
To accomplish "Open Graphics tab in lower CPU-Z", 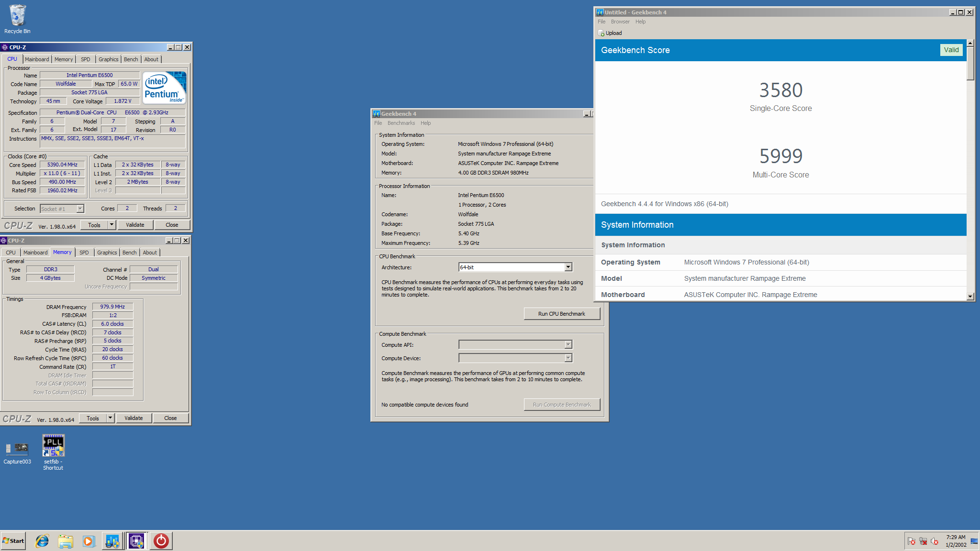I will pos(107,253).
